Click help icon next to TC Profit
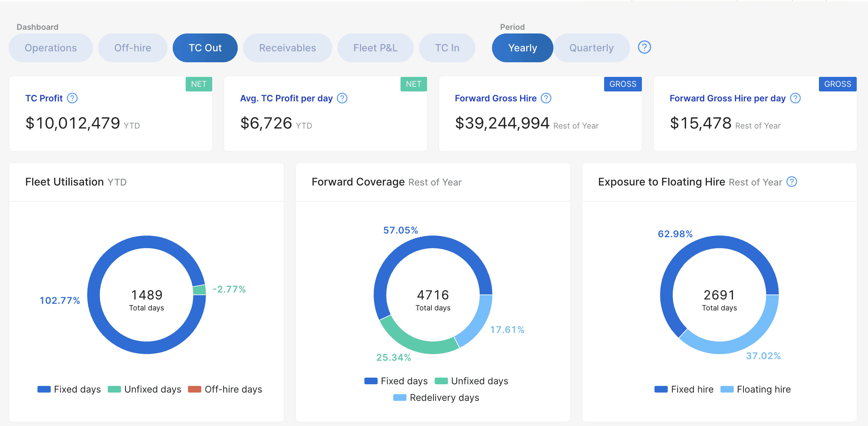Image resolution: width=868 pixels, height=426 pixels. (x=72, y=98)
